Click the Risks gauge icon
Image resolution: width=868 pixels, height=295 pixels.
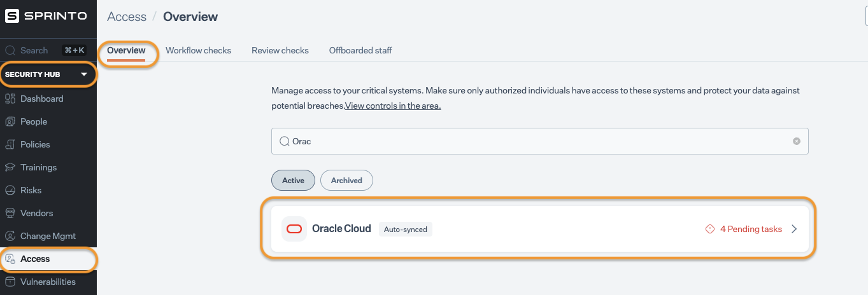(10, 190)
